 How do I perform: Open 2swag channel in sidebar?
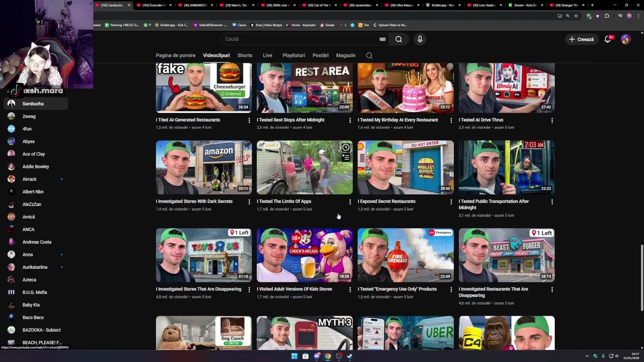36,116
